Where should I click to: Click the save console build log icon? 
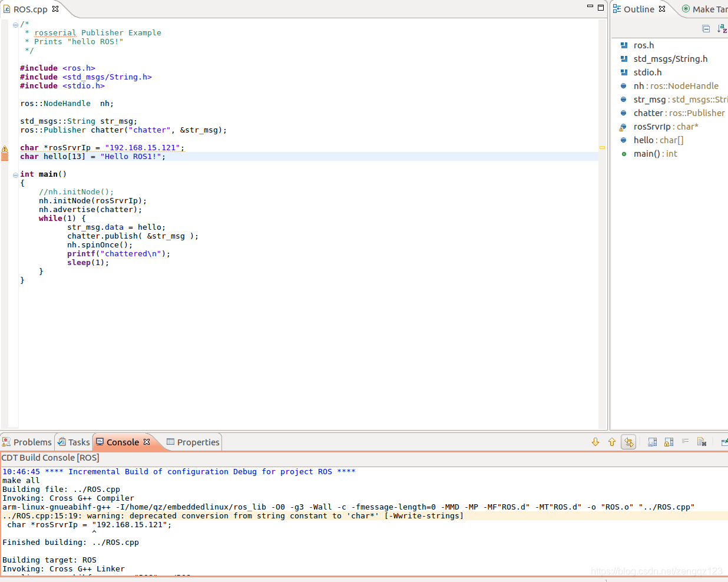pyautogui.click(x=652, y=442)
